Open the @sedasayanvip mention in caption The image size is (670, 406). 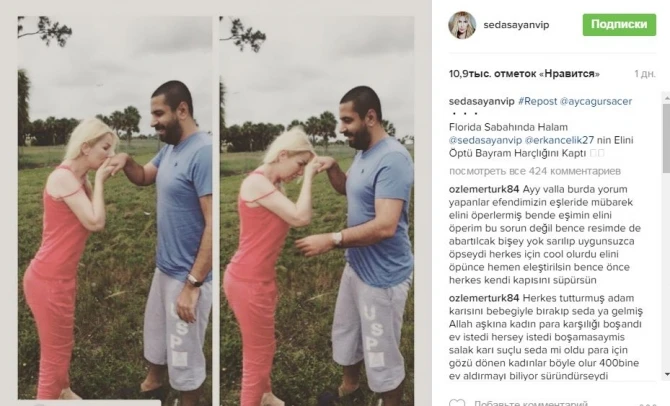(x=485, y=140)
